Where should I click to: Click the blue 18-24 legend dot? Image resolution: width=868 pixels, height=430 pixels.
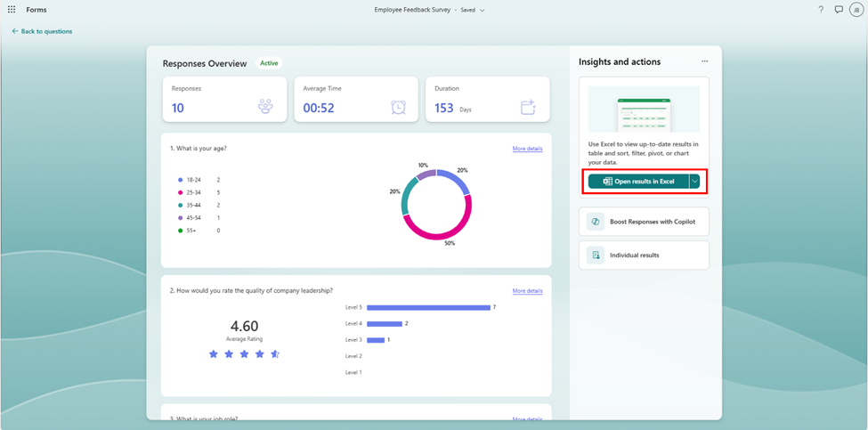point(181,180)
